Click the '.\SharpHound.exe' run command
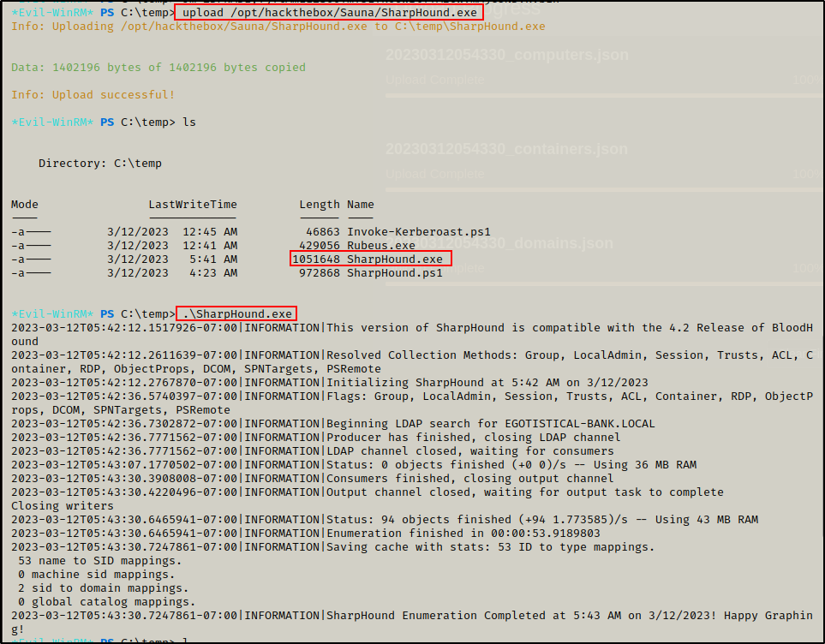Viewport: 825px width, 644px height. pos(236,313)
